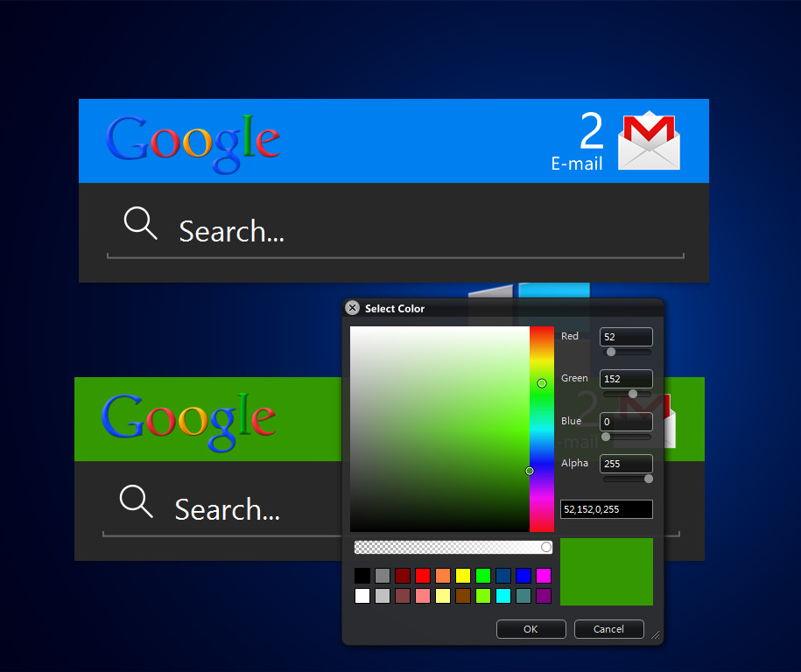The width and height of the screenshot is (801, 672).
Task: Pick the magenta color swatch
Action: [544, 576]
